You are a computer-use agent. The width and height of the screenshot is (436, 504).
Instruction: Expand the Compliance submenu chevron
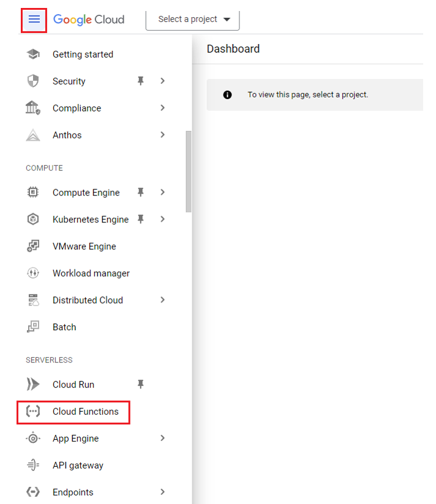[x=162, y=108]
